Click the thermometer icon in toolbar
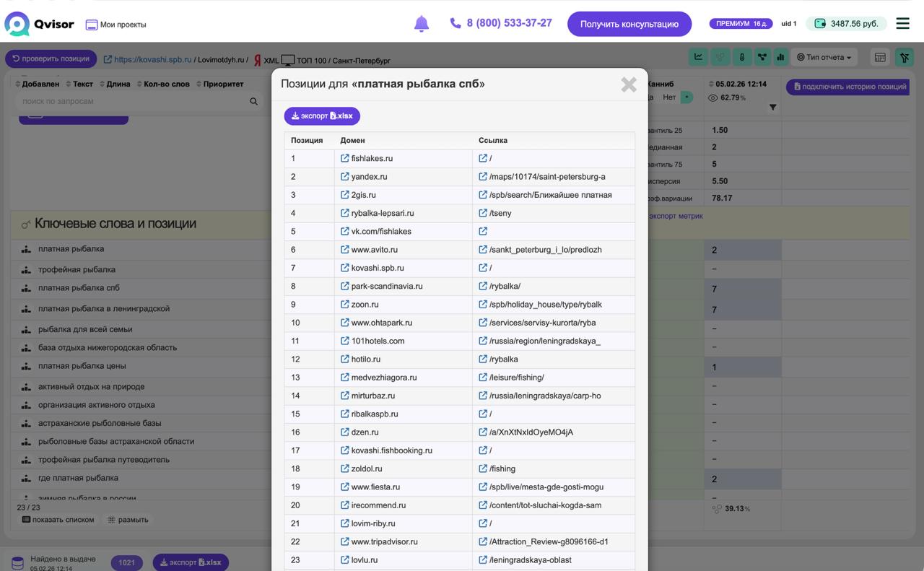The image size is (924, 571). (x=741, y=57)
